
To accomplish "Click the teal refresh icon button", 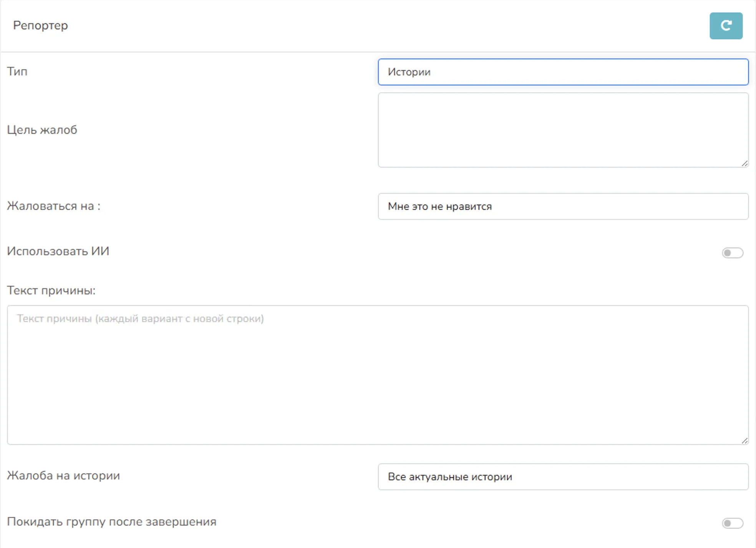I will coord(726,26).
